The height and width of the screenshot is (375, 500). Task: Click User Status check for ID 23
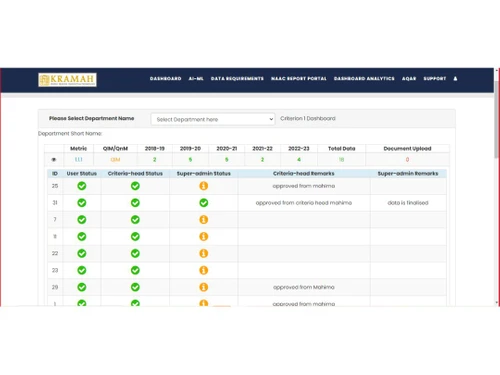click(82, 270)
